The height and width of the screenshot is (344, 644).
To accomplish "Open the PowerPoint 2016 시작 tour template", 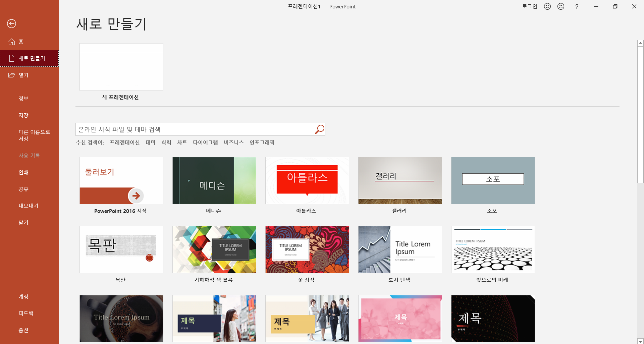I will pos(121,181).
